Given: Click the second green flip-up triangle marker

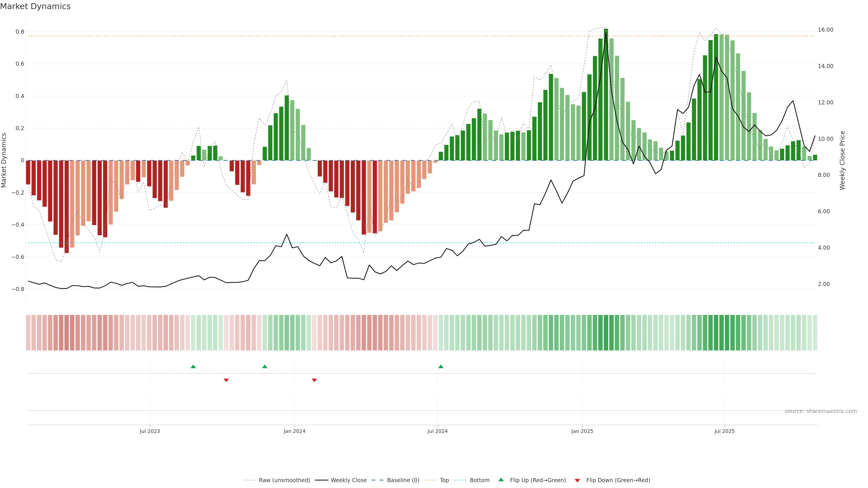Looking at the screenshot, I should tap(264, 366).
